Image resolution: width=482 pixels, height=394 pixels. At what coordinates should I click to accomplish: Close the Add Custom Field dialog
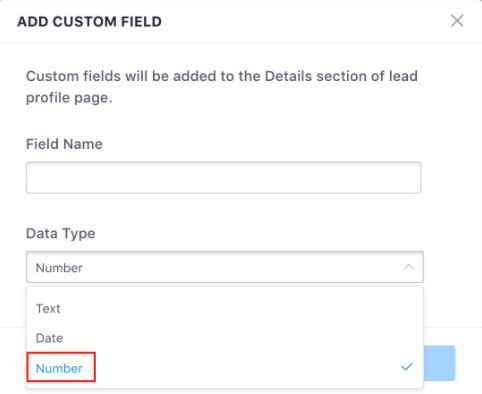click(x=457, y=21)
